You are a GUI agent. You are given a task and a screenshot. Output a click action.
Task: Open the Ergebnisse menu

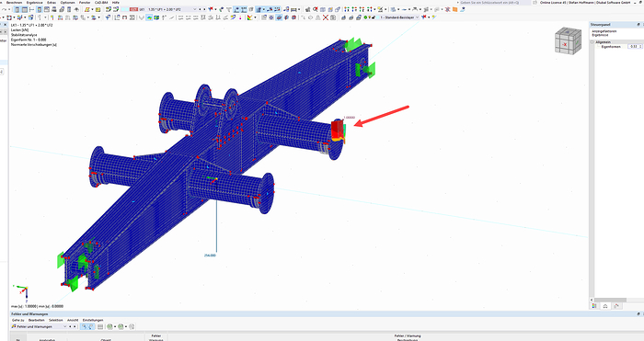pyautogui.click(x=35, y=3)
